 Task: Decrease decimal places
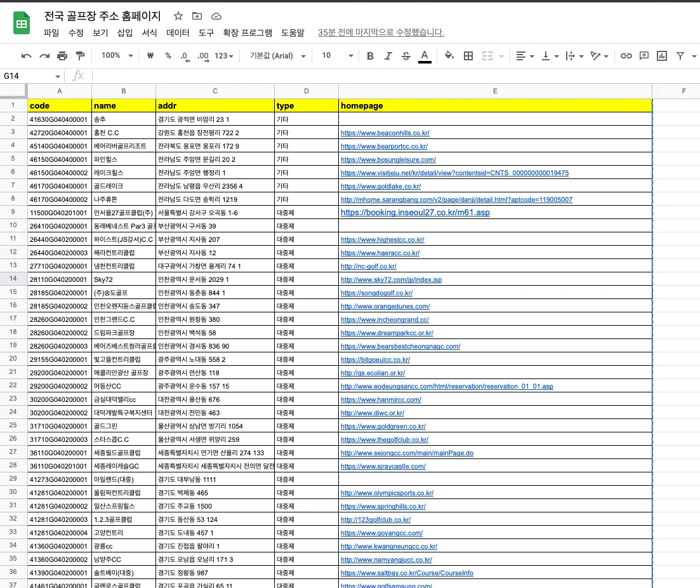[185, 57]
